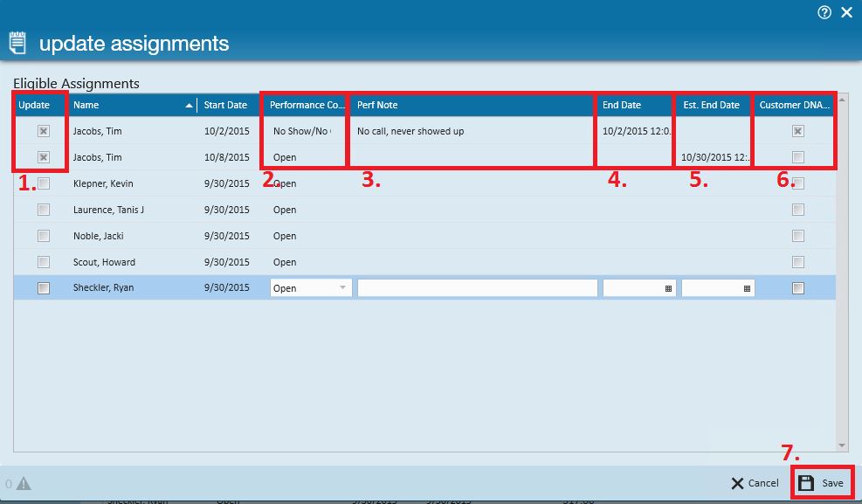Uncheck Update for Jacobs, Tim 10/8/2015
This screenshot has height=504, width=862.
pos(44,157)
